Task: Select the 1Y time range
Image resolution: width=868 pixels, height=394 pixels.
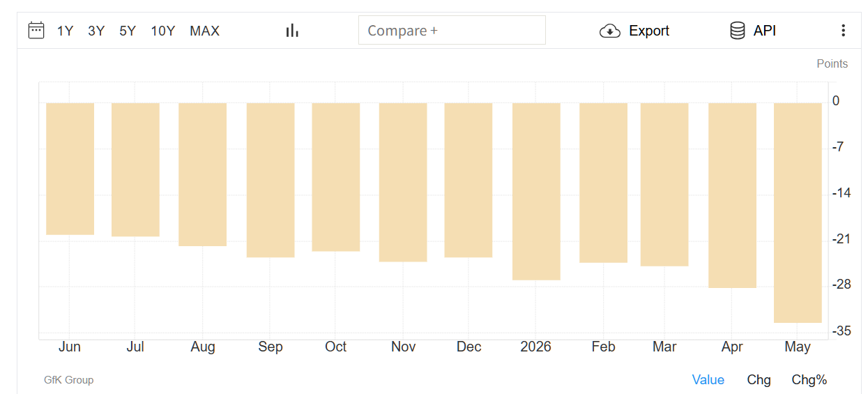Action: [x=65, y=31]
